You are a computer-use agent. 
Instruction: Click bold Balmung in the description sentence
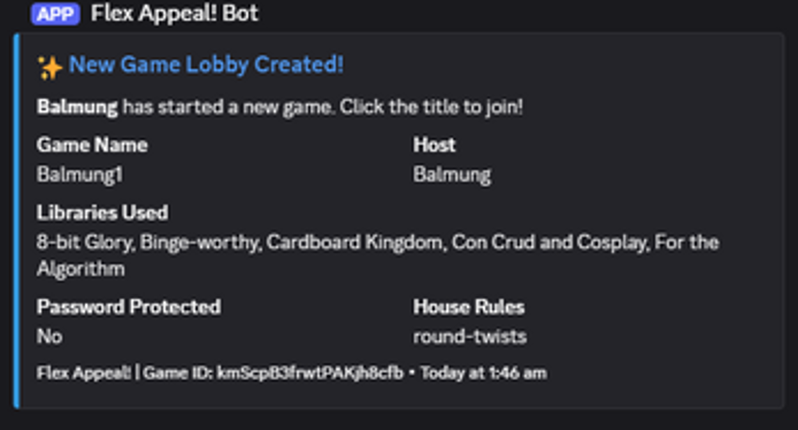click(x=77, y=106)
